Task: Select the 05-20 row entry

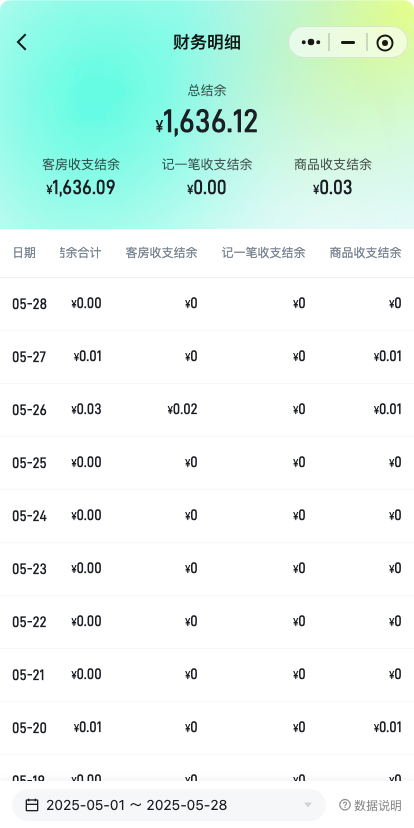Action: [207, 728]
